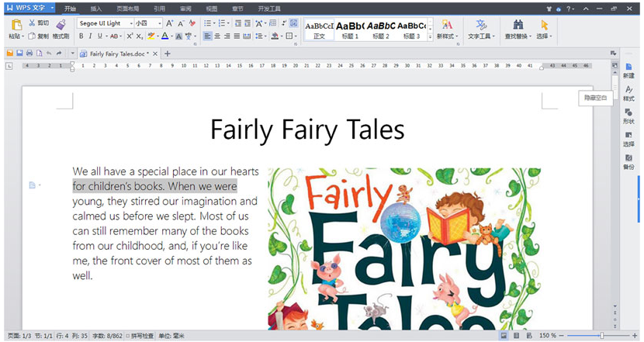
Task: Click the 选择 (Select) ribbon button
Action: tap(544, 29)
